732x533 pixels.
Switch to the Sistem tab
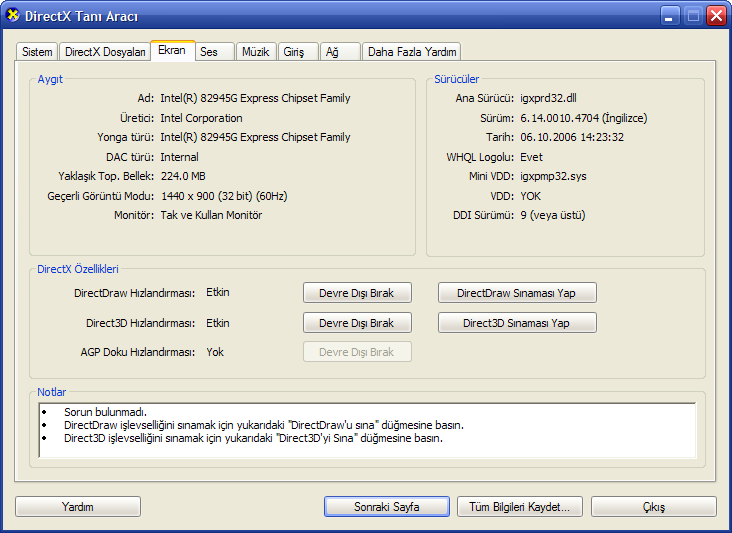coord(37,52)
